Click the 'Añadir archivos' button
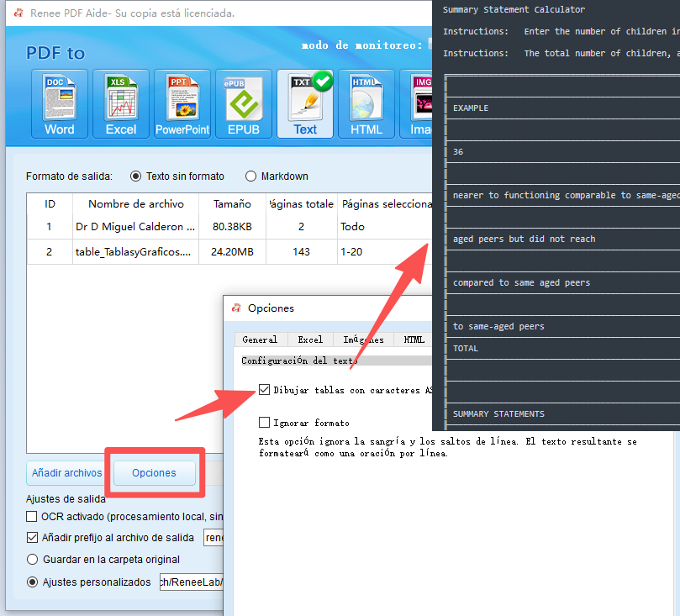Image resolution: width=680 pixels, height=616 pixels. click(66, 472)
